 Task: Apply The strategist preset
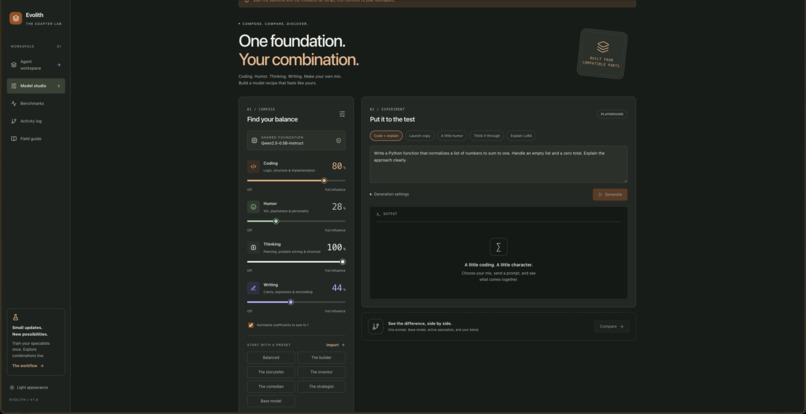321,386
